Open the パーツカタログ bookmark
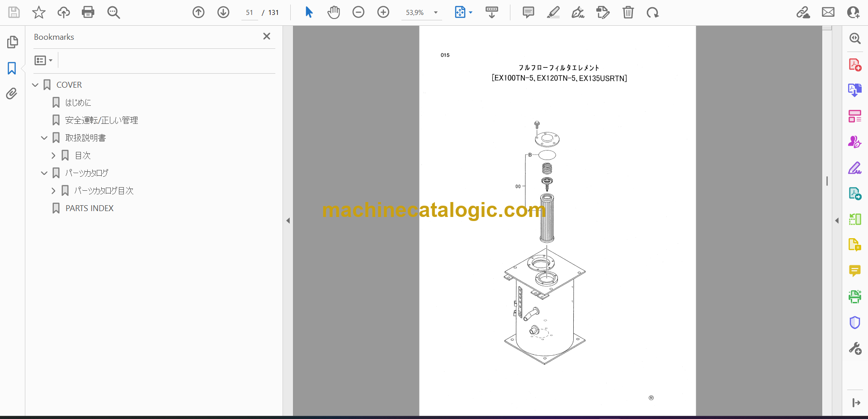Screen dimensions: 868x419 [87, 173]
